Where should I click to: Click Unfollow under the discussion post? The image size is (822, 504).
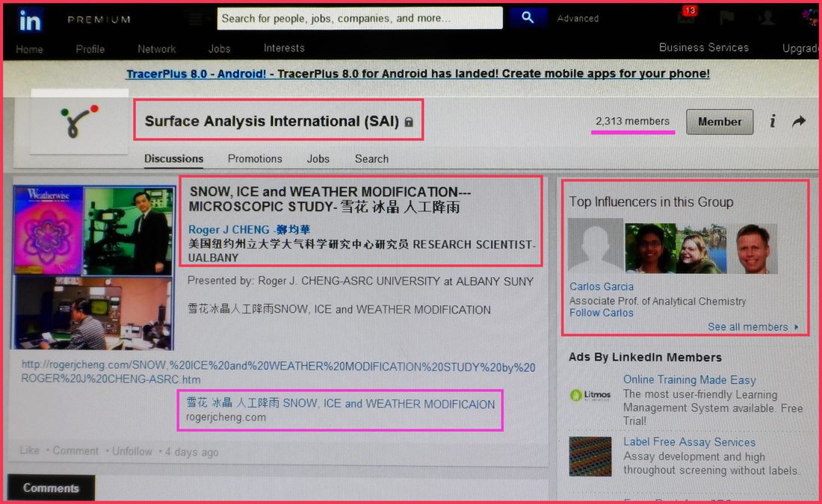(132, 452)
